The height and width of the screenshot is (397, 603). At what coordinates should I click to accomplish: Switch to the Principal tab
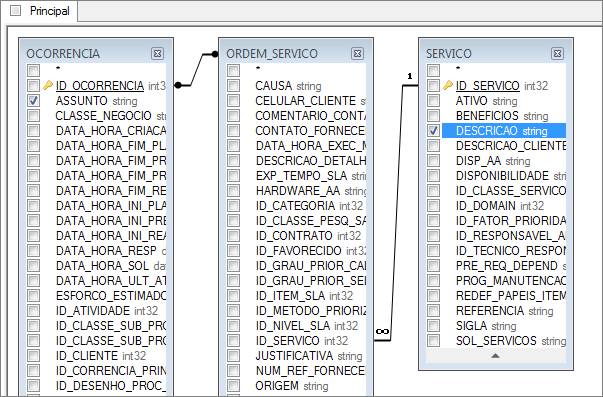click(50, 11)
